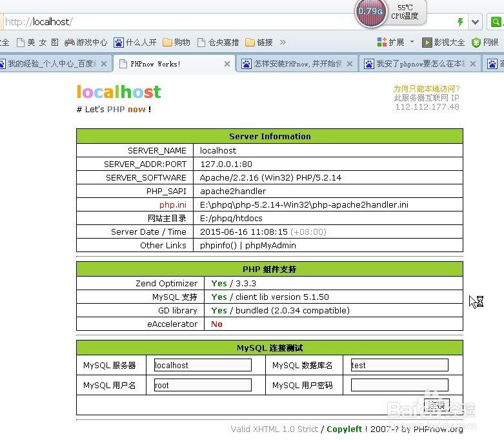This screenshot has width=504, height=443.
Task: Open the 购物 bookmarks folder
Action: coord(176,43)
